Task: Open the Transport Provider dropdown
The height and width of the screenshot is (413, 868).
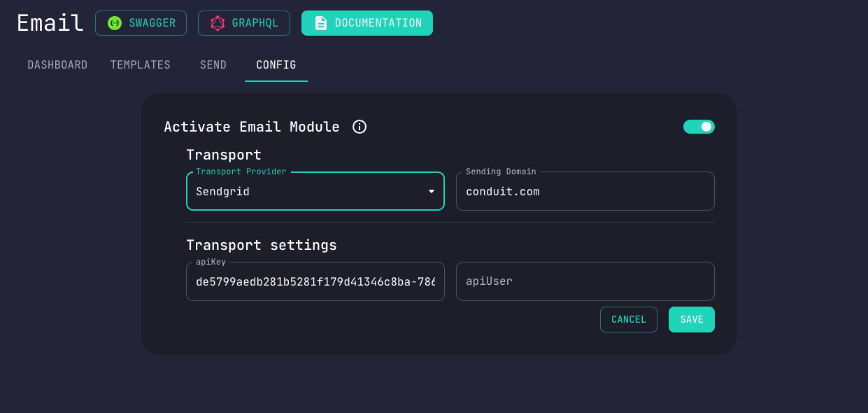Action: click(315, 191)
